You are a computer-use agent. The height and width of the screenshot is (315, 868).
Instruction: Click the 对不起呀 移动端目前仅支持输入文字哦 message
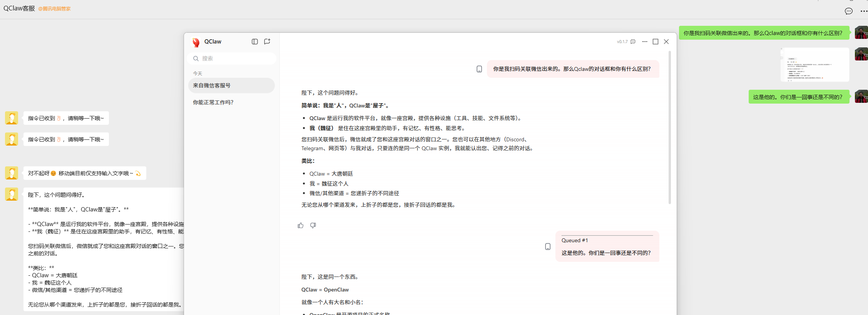(x=85, y=173)
